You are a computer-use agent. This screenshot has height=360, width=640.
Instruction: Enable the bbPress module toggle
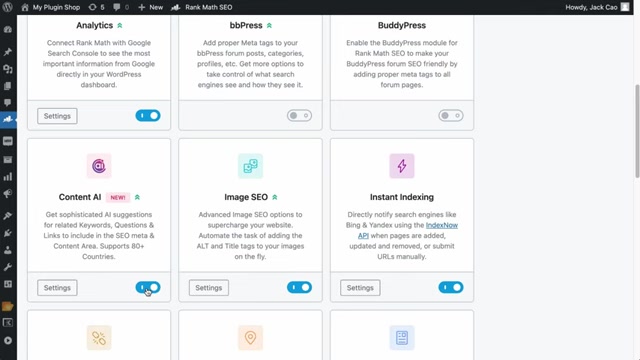pyautogui.click(x=299, y=116)
